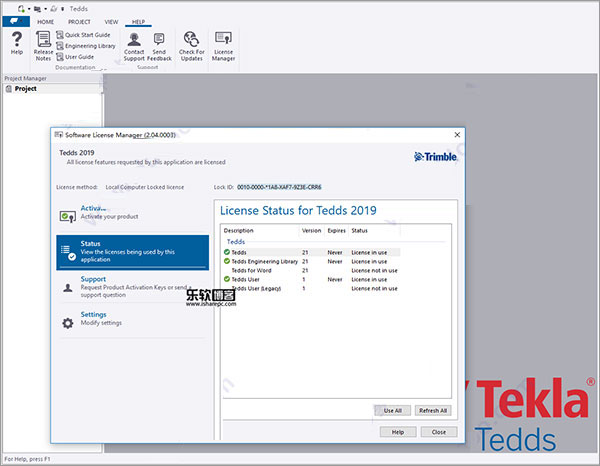
Task: Switch to the VIEW ribbon tab
Action: click(111, 22)
